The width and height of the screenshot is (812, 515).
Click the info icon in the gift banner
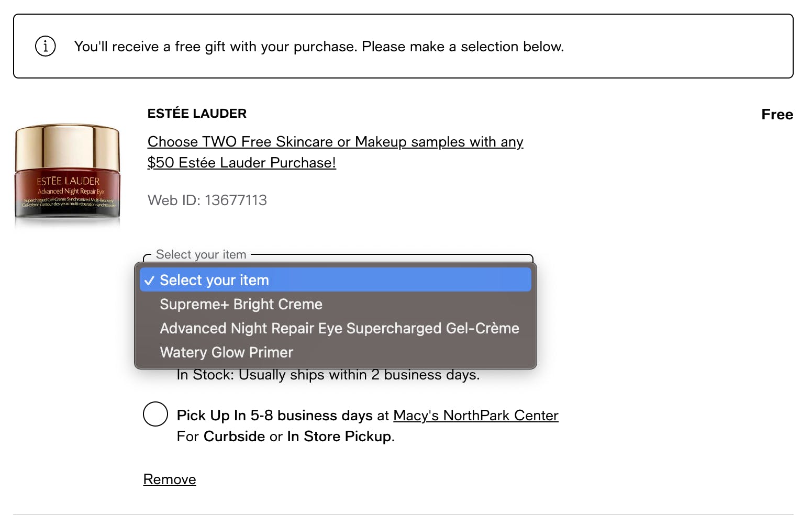point(46,47)
